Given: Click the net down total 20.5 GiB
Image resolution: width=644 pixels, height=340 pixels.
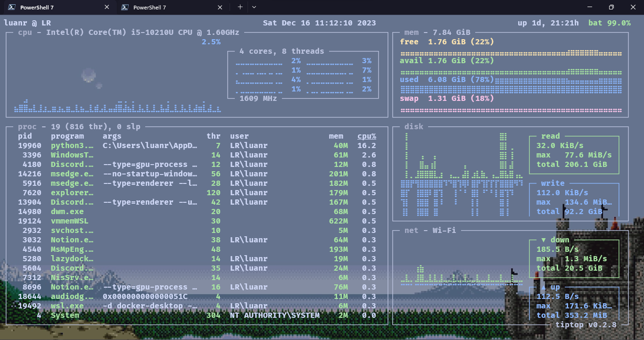Looking at the screenshot, I should (570, 268).
